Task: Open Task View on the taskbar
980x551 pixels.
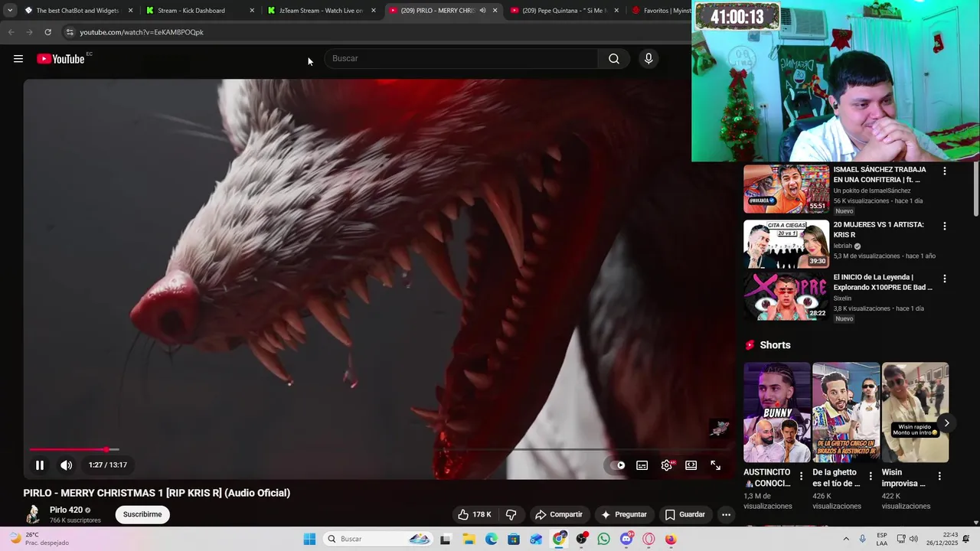Action: pyautogui.click(x=446, y=539)
